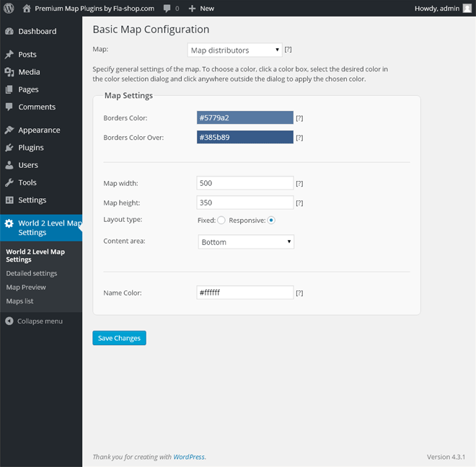Open Map Preview submenu

click(x=26, y=288)
